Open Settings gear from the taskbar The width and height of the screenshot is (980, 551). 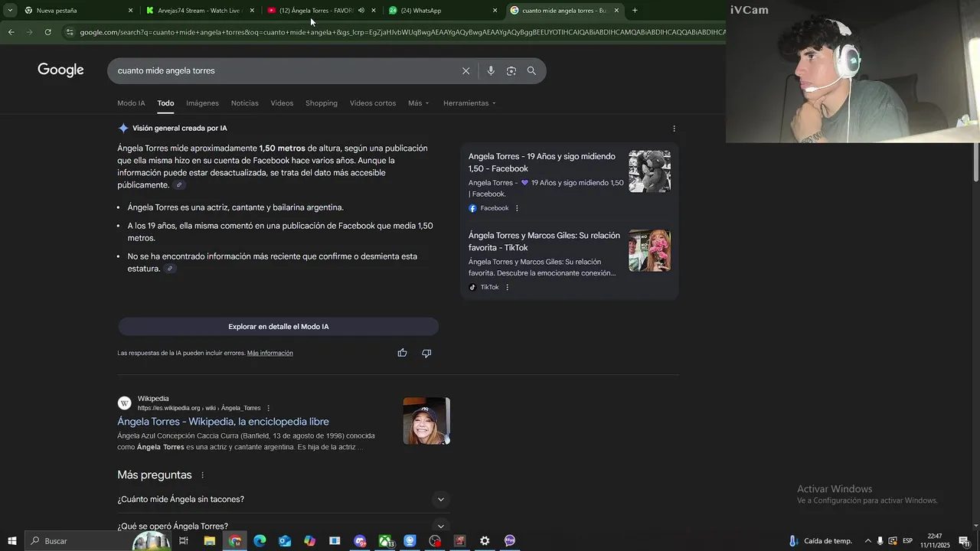(x=485, y=541)
